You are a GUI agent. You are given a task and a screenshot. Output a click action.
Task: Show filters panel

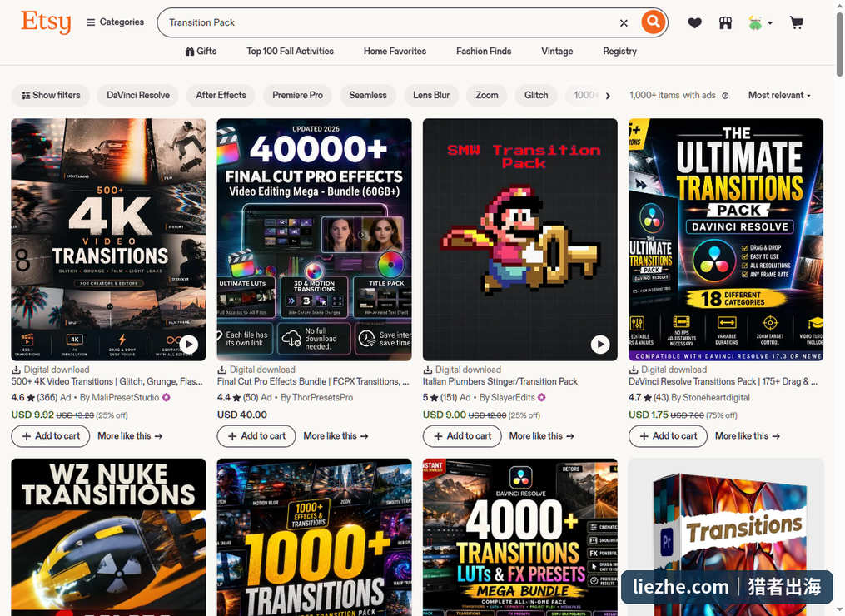click(51, 95)
